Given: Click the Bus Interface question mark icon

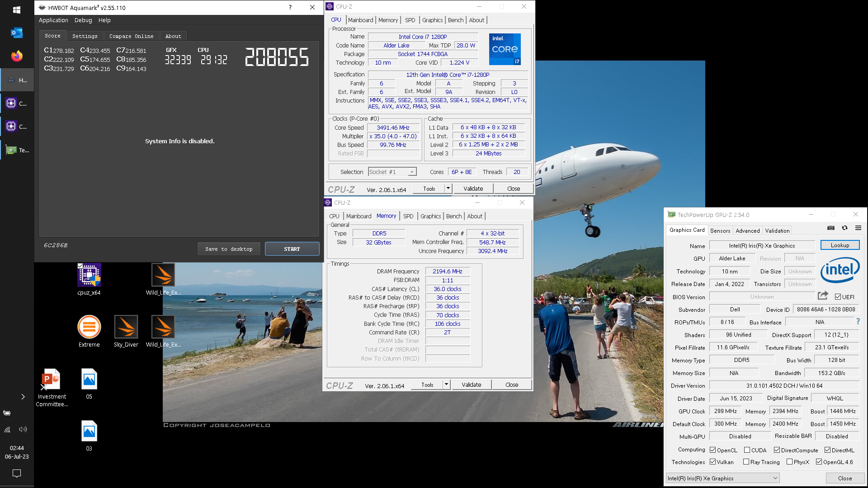Looking at the screenshot, I should tap(858, 321).
